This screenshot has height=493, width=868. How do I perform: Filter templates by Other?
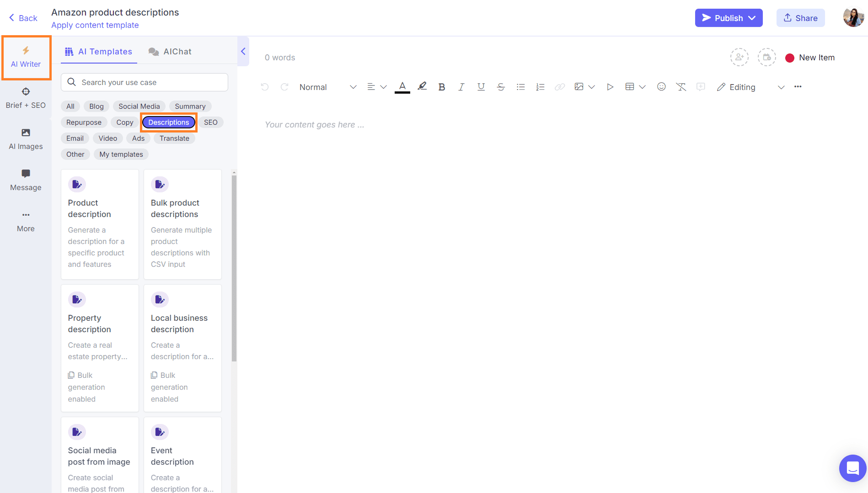75,154
